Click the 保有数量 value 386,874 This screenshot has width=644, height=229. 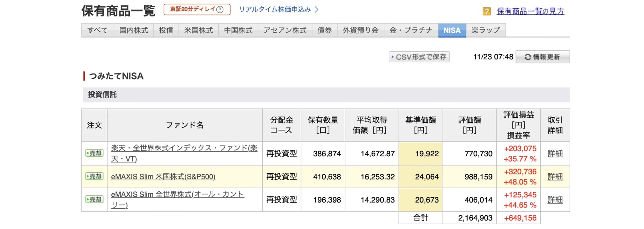coord(327,154)
